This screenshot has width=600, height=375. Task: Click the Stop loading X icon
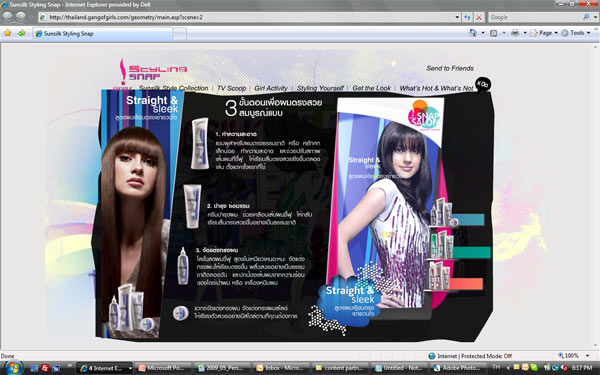479,17
